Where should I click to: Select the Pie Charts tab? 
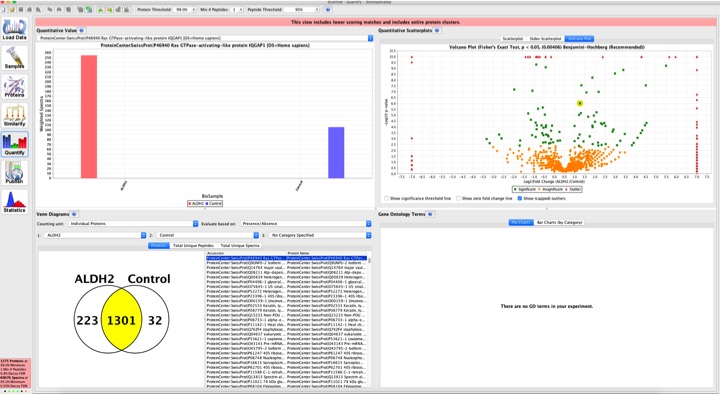(521, 222)
